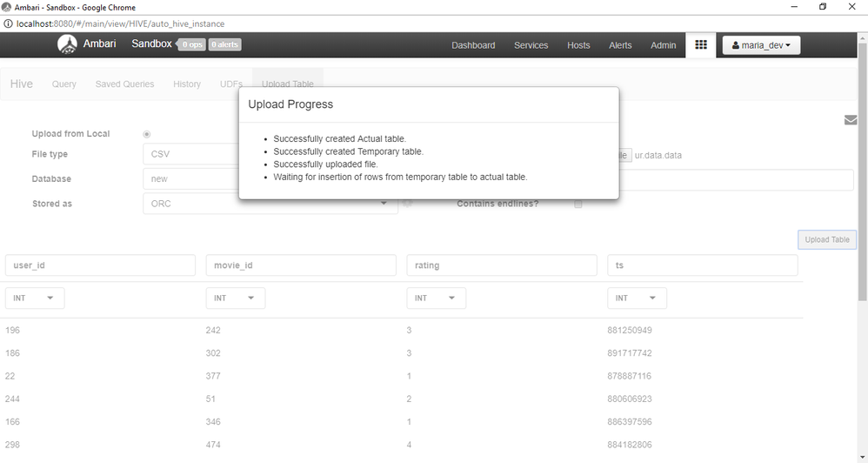This screenshot has width=868, height=463.
Task: Open the Alerts menu item
Action: (x=620, y=45)
